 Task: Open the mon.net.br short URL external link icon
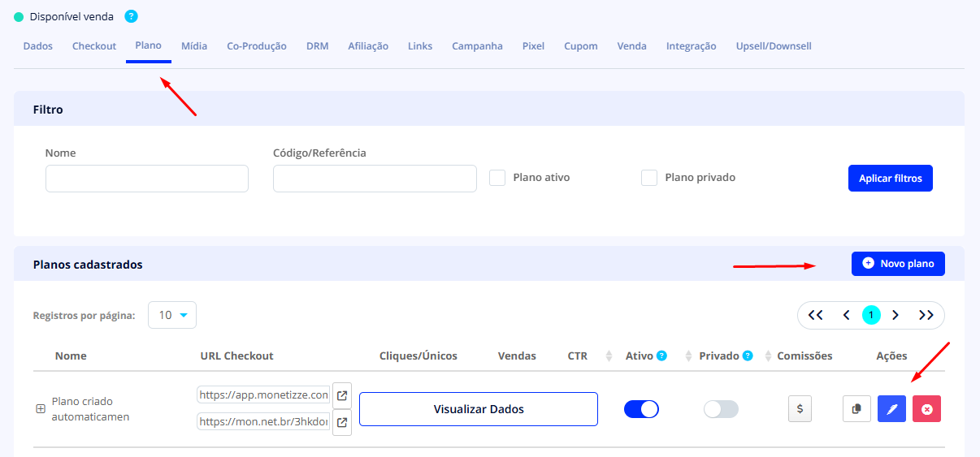(x=342, y=422)
